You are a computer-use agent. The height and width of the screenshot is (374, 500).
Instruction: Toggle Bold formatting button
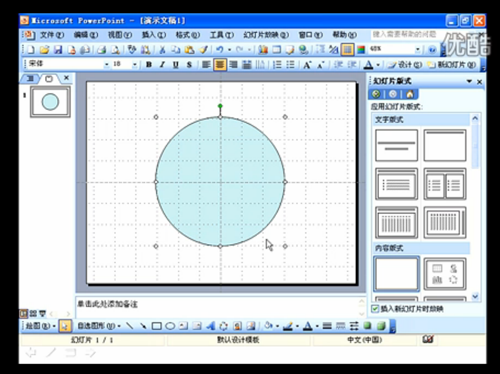click(149, 65)
